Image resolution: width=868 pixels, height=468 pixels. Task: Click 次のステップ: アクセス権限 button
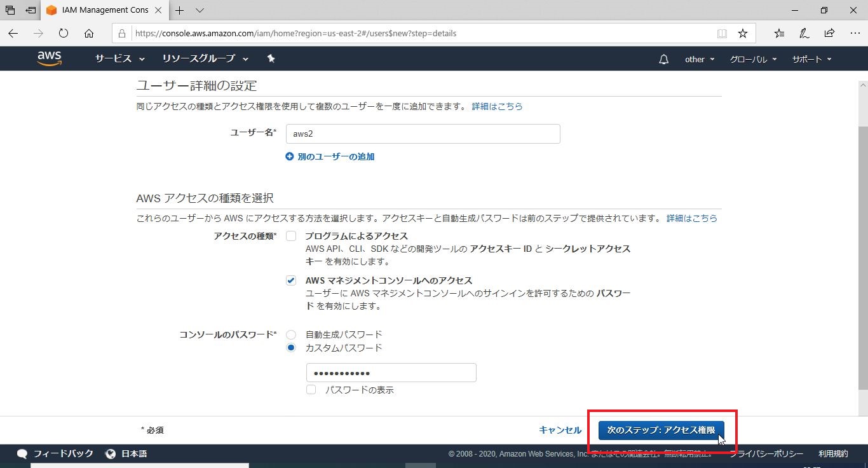coord(661,430)
